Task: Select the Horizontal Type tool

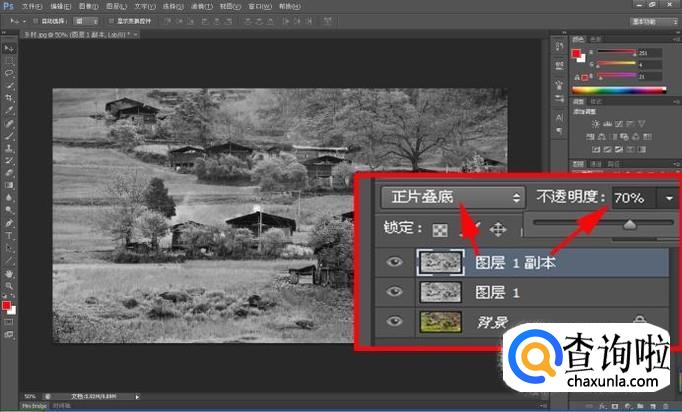Action: click(x=9, y=236)
